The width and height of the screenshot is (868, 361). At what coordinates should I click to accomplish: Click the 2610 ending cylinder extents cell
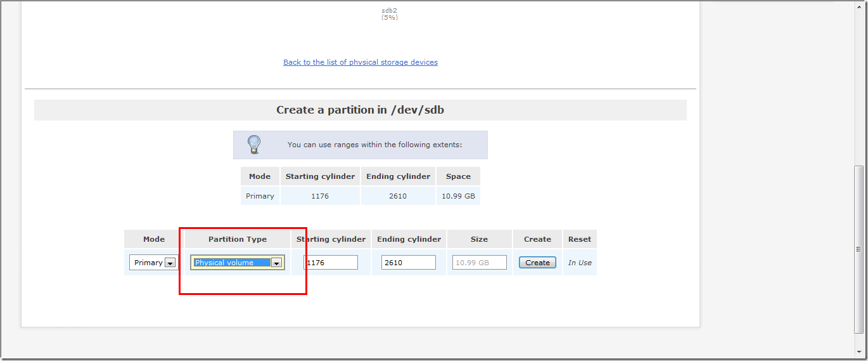(x=398, y=196)
